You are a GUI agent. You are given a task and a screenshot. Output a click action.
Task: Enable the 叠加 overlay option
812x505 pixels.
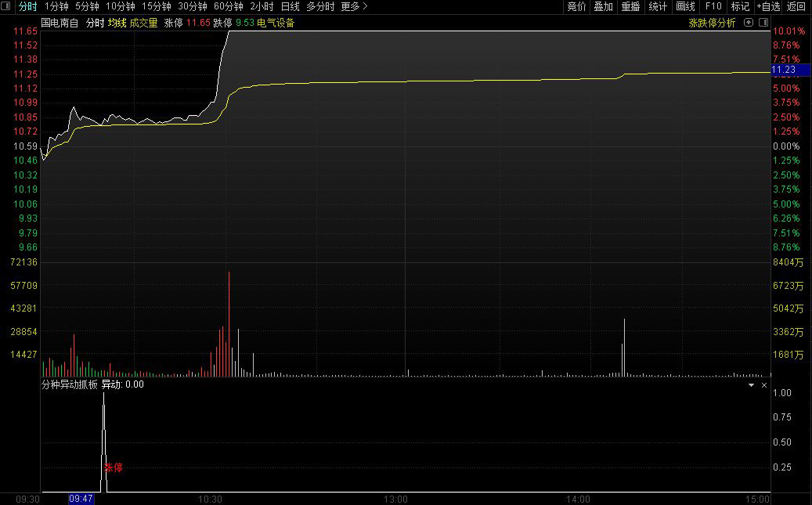tap(603, 6)
